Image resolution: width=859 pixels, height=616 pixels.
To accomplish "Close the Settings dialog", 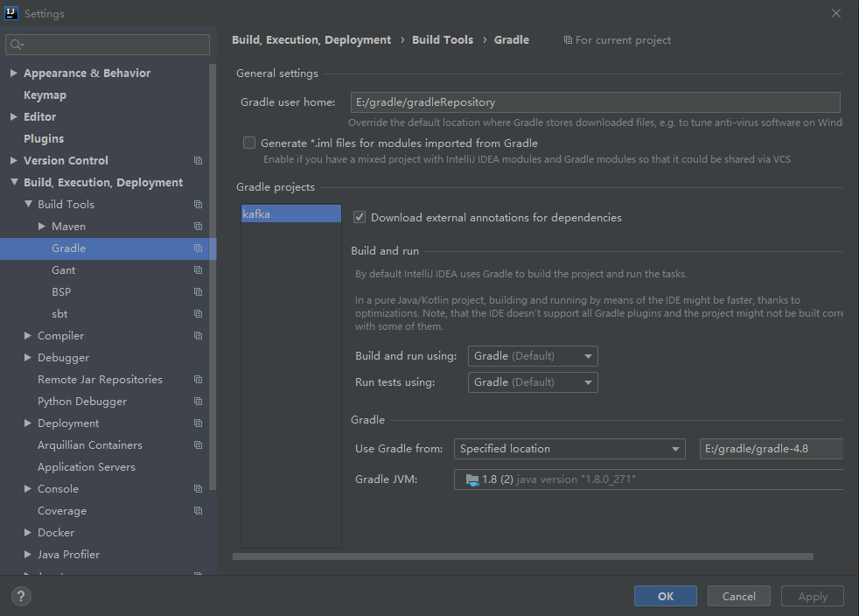I will [x=836, y=13].
